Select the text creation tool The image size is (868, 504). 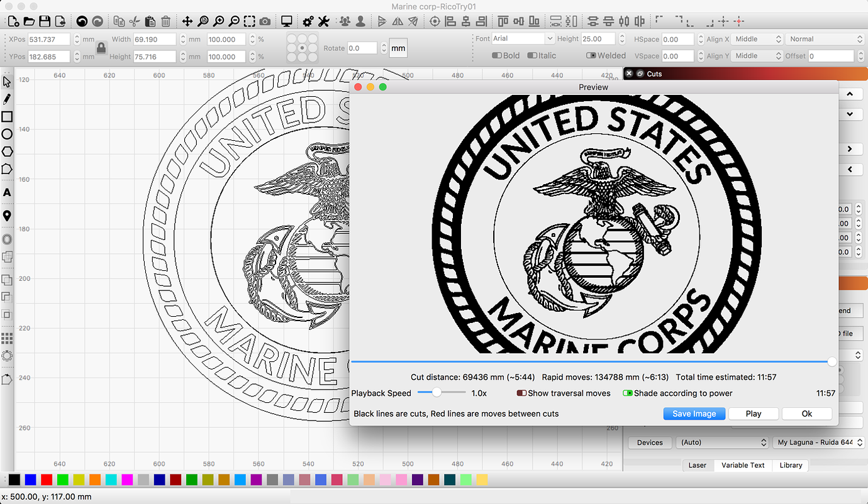tap(7, 192)
